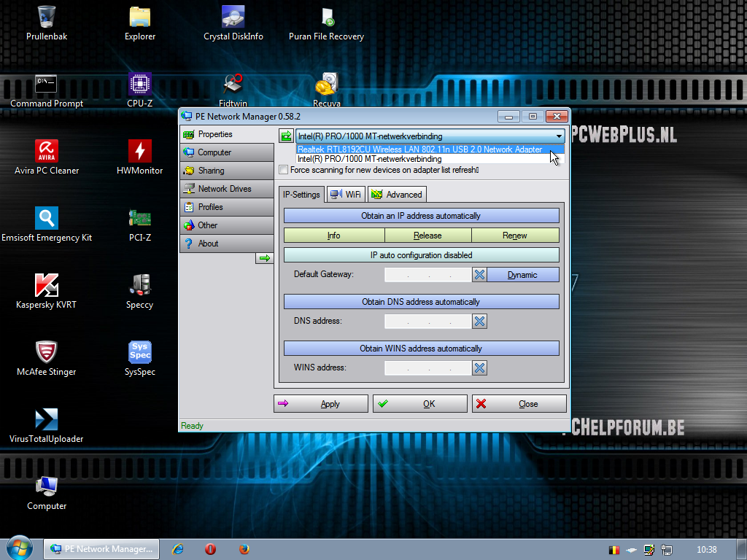Viewport: 747px width, 560px height.
Task: Select PE Network Manager taskbar button
Action: (x=101, y=549)
